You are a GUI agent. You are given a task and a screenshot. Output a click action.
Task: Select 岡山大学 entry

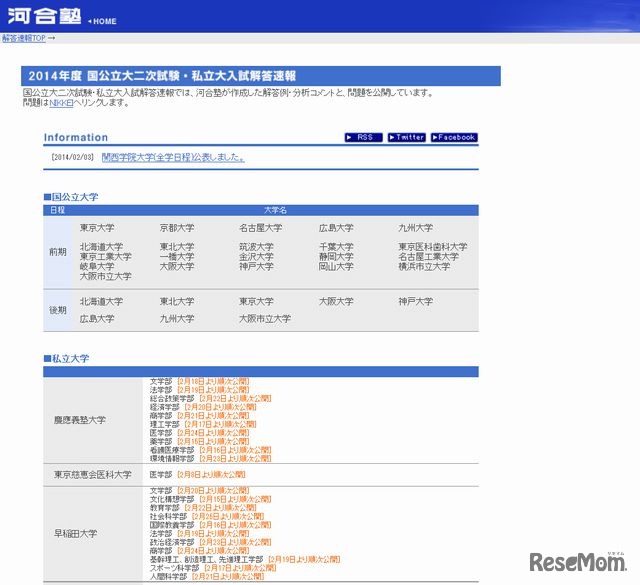pos(336,266)
